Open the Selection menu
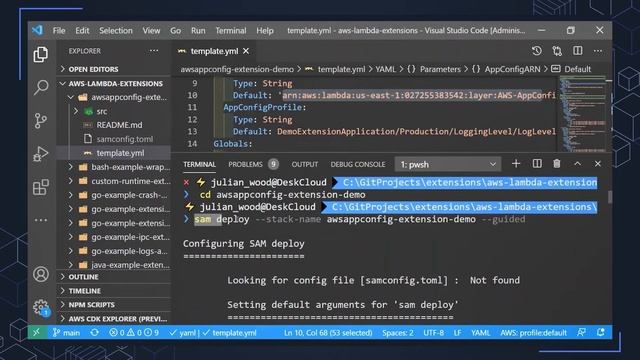 (x=116, y=31)
